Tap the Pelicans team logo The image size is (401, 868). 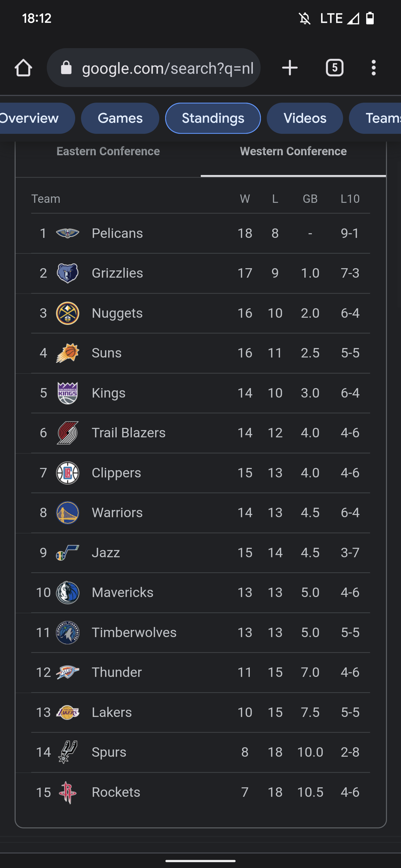pyautogui.click(x=67, y=233)
